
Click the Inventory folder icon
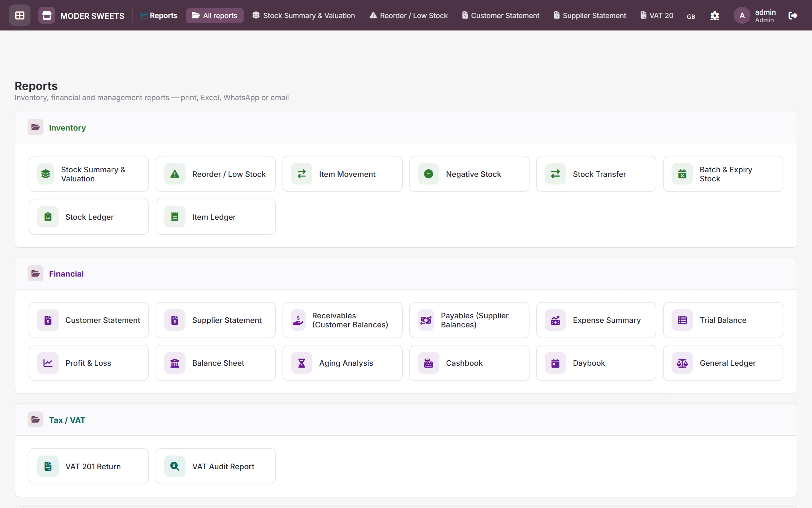point(35,127)
